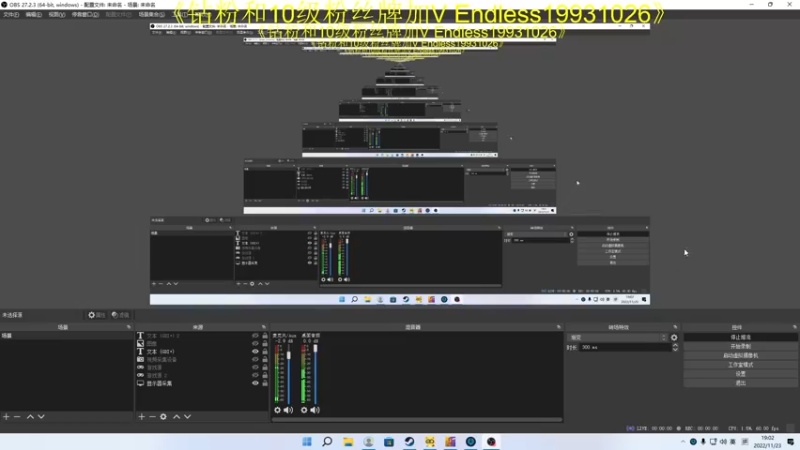Remove selected source with the minus icon
The width and height of the screenshot is (800, 450).
(x=152, y=417)
